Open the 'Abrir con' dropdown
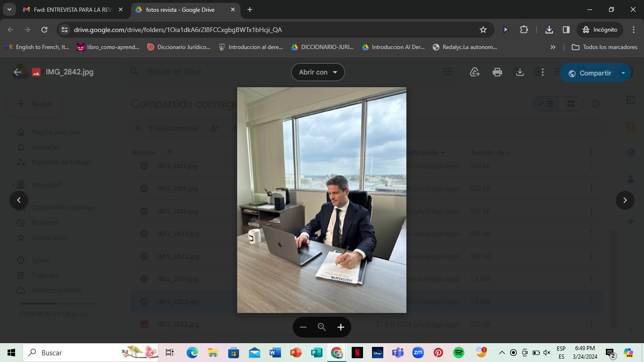 [x=318, y=72]
